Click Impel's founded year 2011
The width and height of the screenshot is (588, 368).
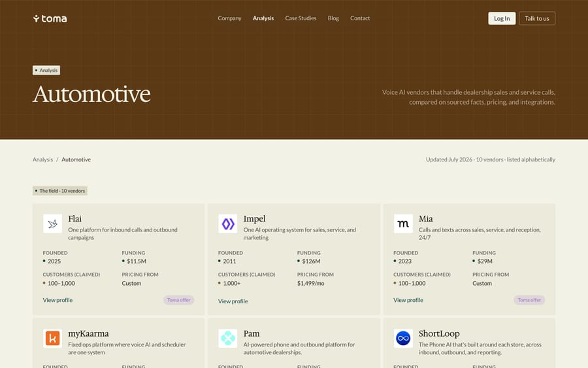point(229,261)
